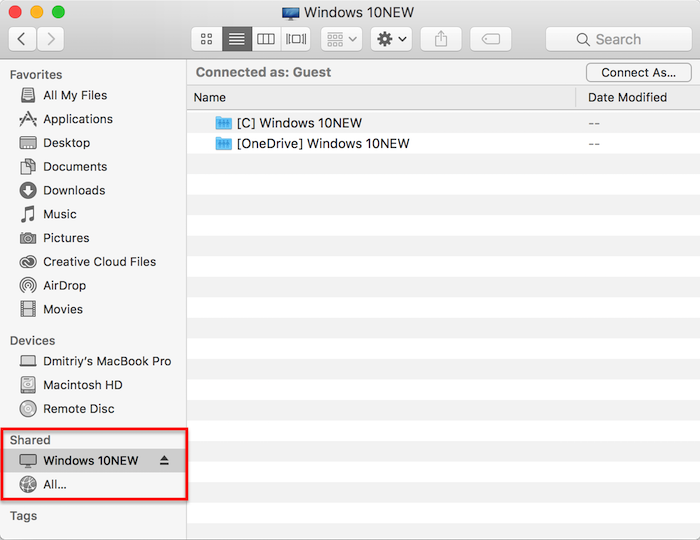Viewport: 700px width, 540px height.
Task: Click the Tags section header
Action: [23, 516]
